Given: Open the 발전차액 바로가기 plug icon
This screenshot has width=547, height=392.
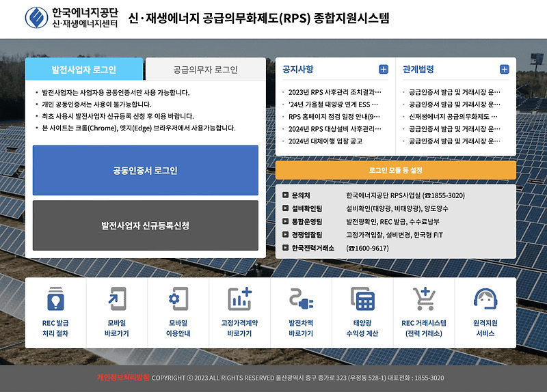Looking at the screenshot, I should [301, 298].
